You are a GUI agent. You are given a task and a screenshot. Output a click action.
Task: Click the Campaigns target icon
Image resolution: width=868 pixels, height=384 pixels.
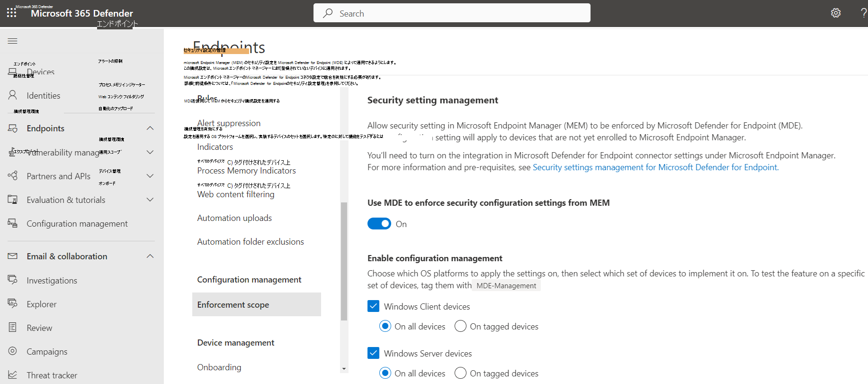tap(13, 351)
